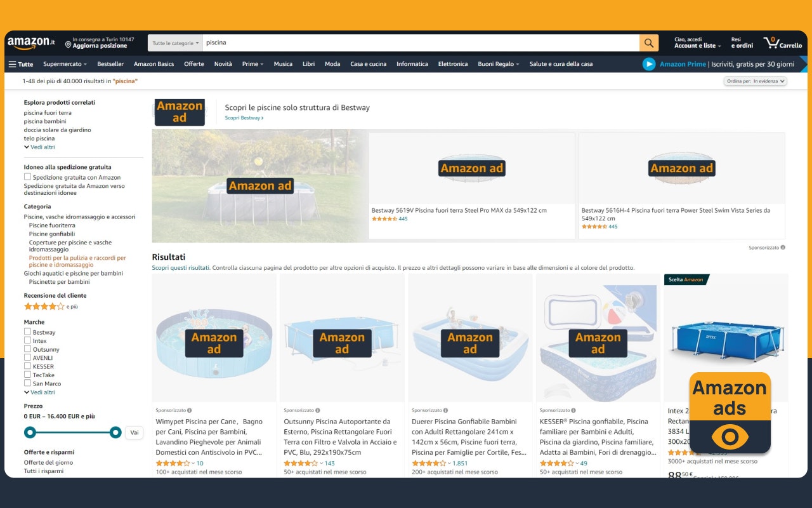The height and width of the screenshot is (508, 812).
Task: Open the Buoni Regalo dropdown menu
Action: point(499,64)
